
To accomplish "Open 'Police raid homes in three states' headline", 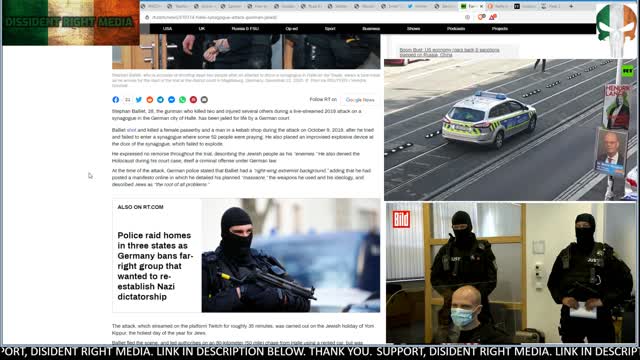I will 155,266.
